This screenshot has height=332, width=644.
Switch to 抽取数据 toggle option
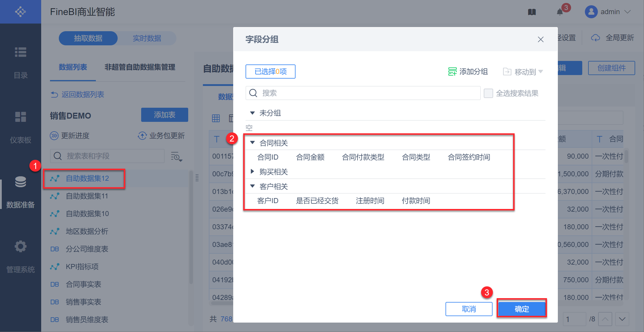(88, 38)
